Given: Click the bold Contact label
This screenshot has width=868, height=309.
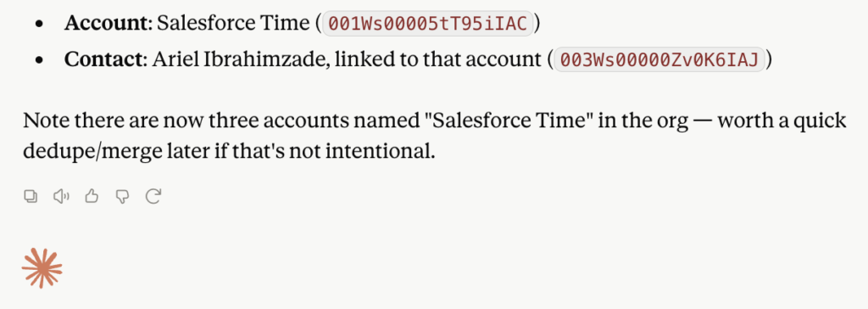Looking at the screenshot, I should [x=103, y=60].
